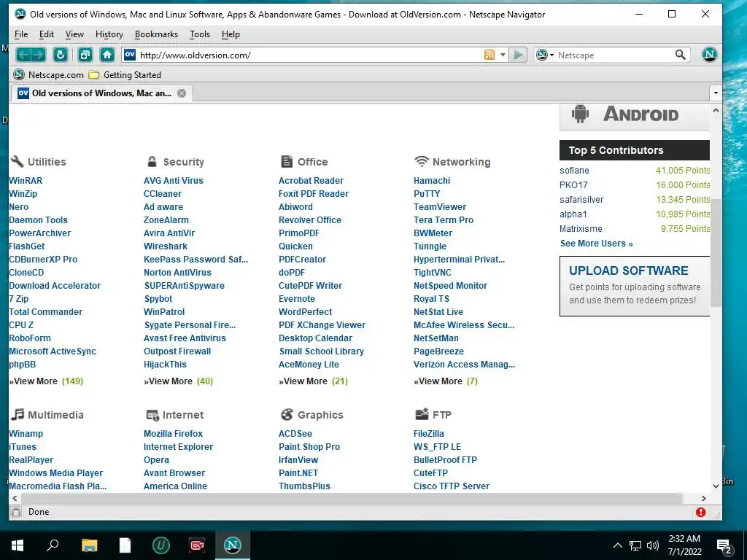This screenshot has width=747, height=560.
Task: Open the TeamViewer link
Action: 440,206
